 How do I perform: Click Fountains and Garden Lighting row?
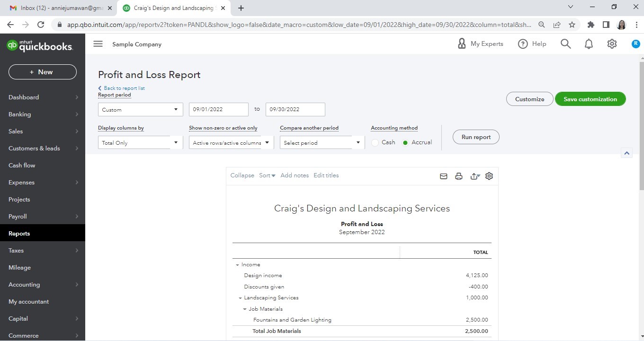[362, 320]
